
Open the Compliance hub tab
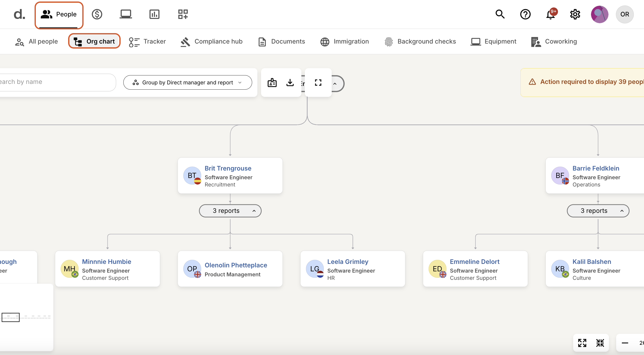(x=212, y=42)
